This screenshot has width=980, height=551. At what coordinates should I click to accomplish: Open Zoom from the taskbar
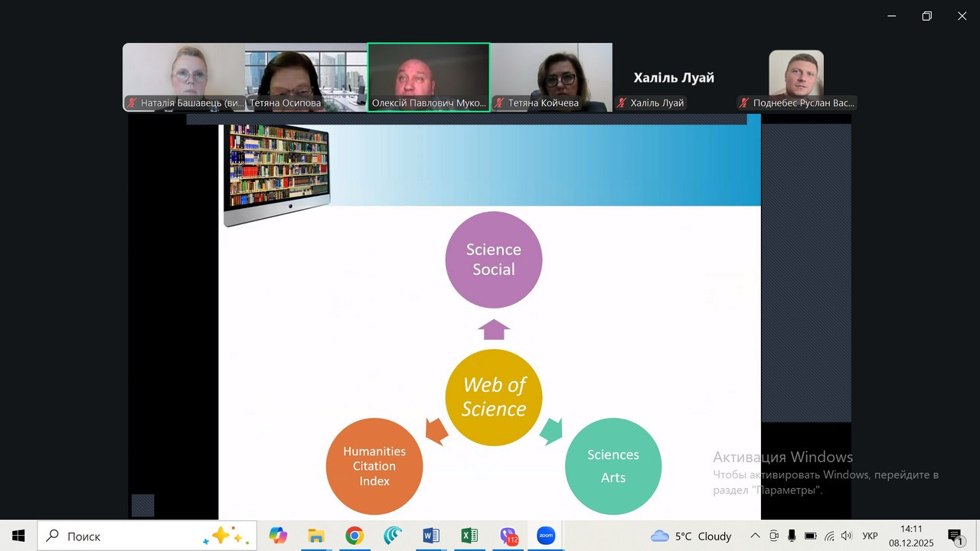point(546,536)
